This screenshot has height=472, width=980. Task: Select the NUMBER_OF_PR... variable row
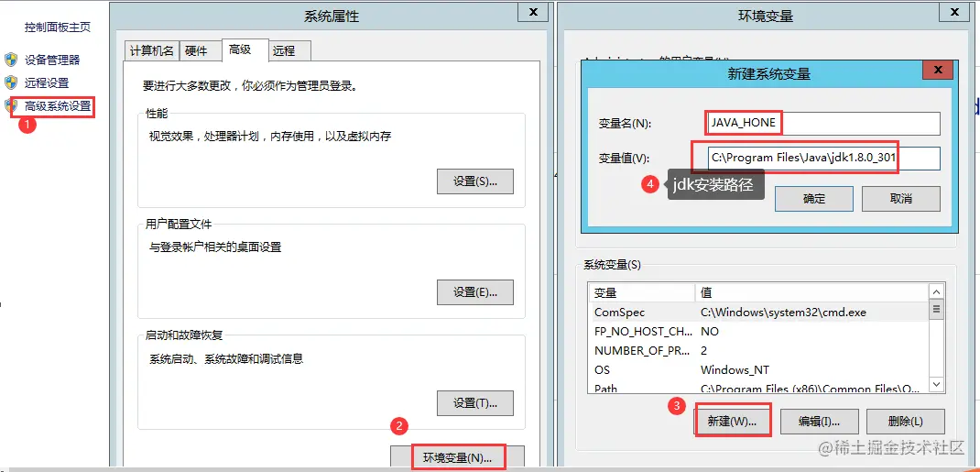pos(758,351)
